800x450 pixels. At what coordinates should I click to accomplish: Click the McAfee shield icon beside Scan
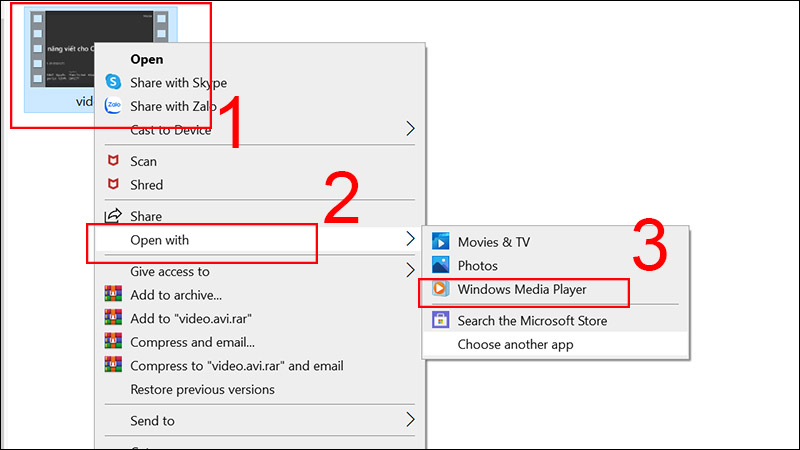pos(113,161)
